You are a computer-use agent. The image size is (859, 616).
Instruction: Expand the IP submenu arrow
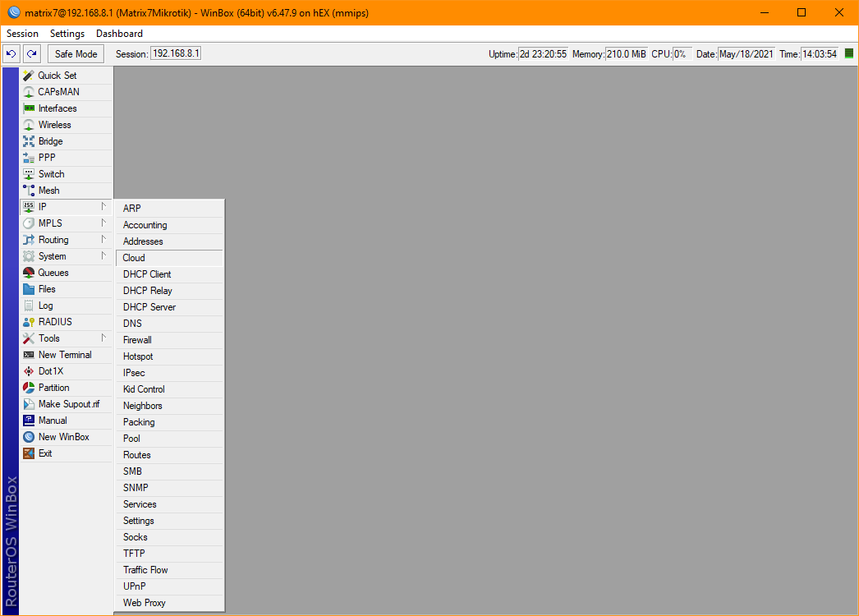(103, 207)
